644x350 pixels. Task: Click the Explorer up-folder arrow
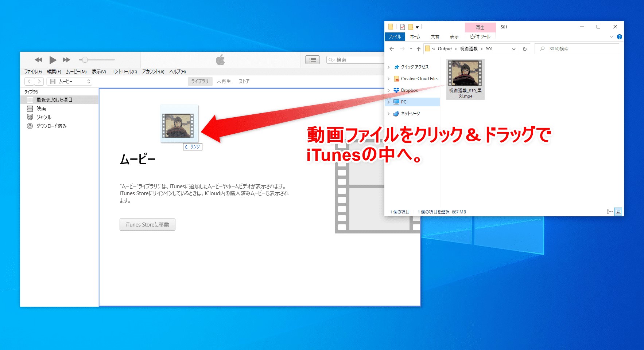(419, 49)
